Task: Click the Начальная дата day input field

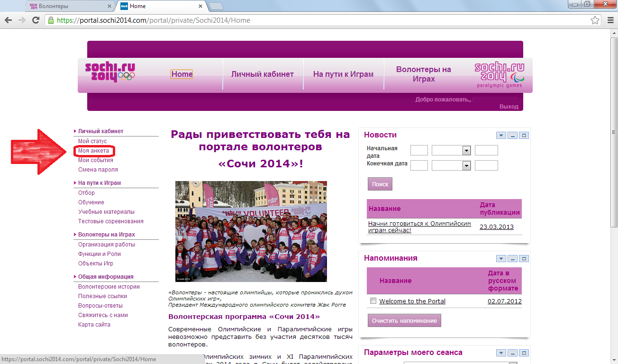Action: click(x=419, y=150)
